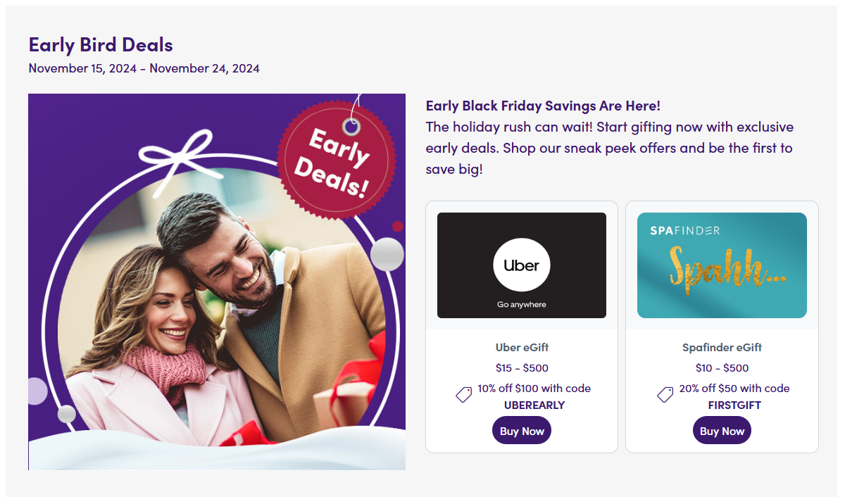The height and width of the screenshot is (504, 845).
Task: Click the price tag icon on Uber offer
Action: pyautogui.click(x=463, y=395)
